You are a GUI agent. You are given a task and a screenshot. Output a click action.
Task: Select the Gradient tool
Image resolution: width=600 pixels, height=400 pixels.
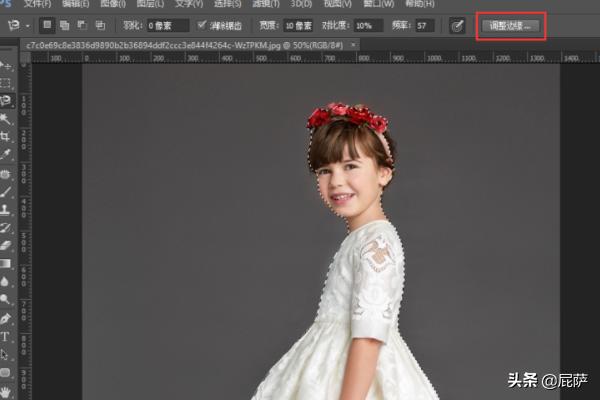pos(7,263)
